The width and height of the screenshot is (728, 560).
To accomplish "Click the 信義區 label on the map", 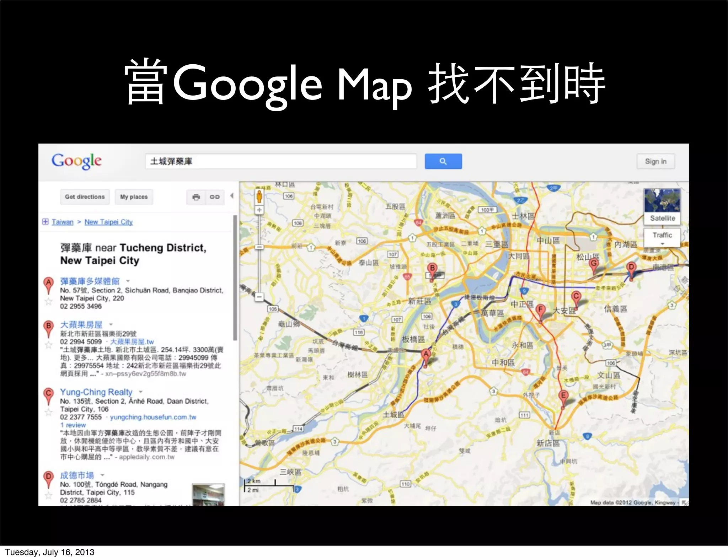I will pos(616,309).
